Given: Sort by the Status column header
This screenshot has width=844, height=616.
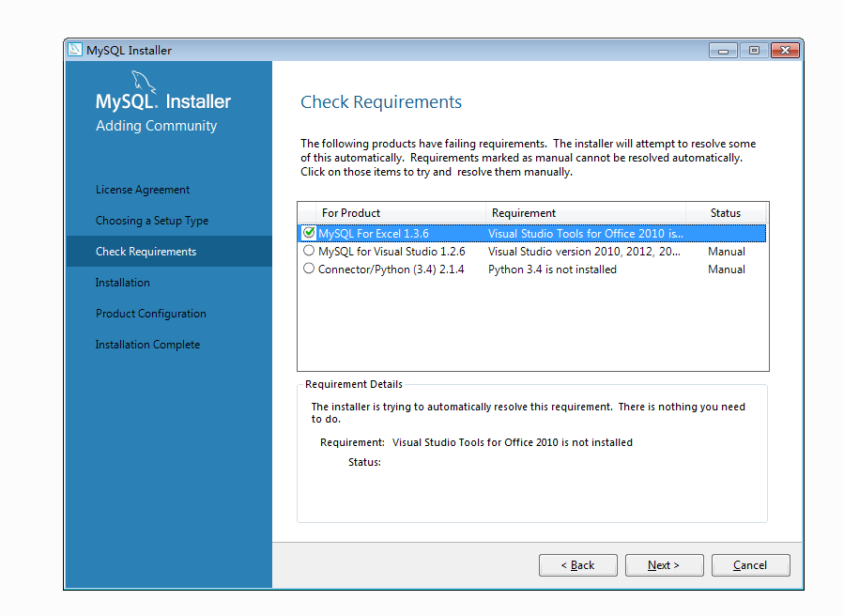Looking at the screenshot, I should click(726, 213).
